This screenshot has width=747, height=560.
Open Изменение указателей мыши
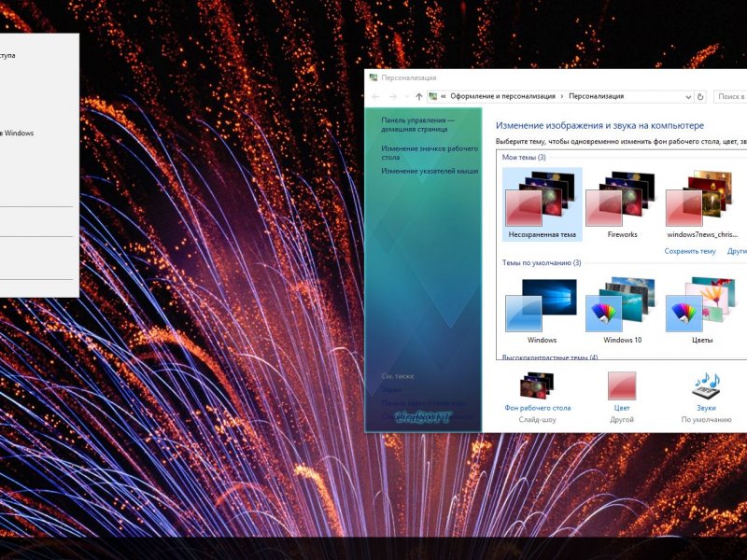click(430, 171)
